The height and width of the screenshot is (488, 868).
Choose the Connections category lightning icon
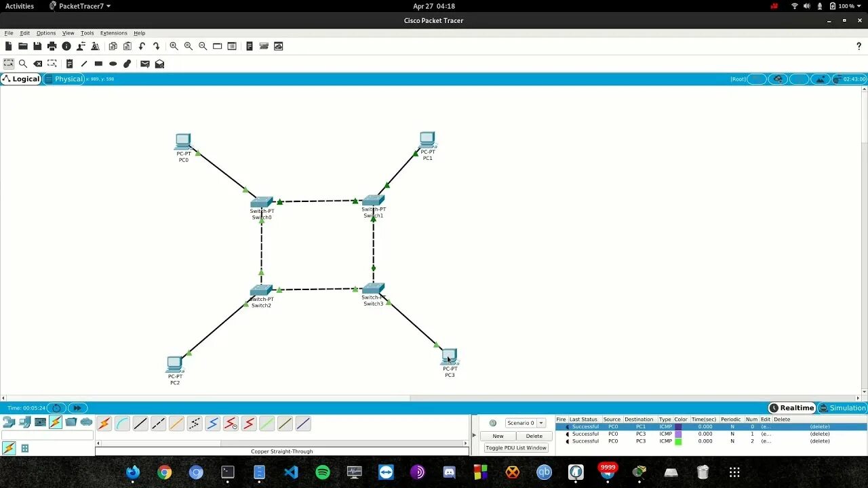(x=56, y=422)
